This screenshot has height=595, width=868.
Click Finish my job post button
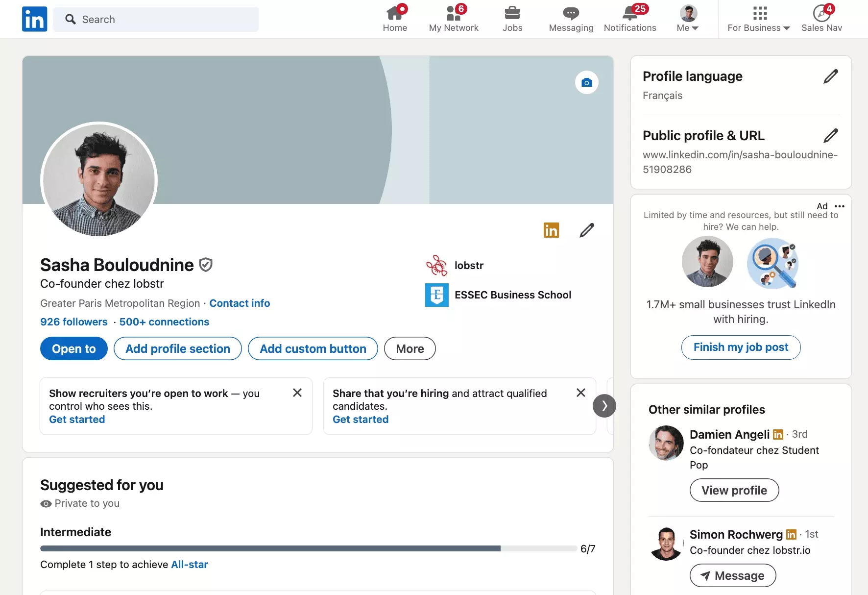tap(740, 347)
